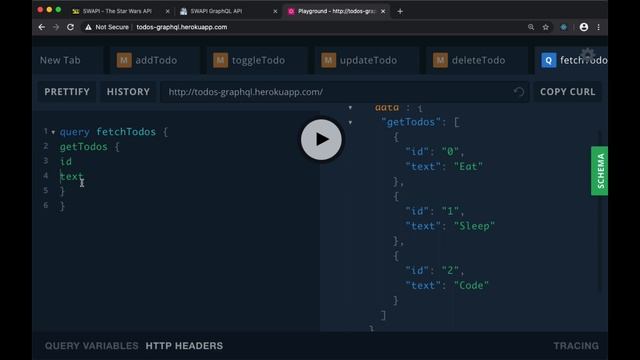
Task: Close the Playground browser tab
Action: click(x=383, y=11)
